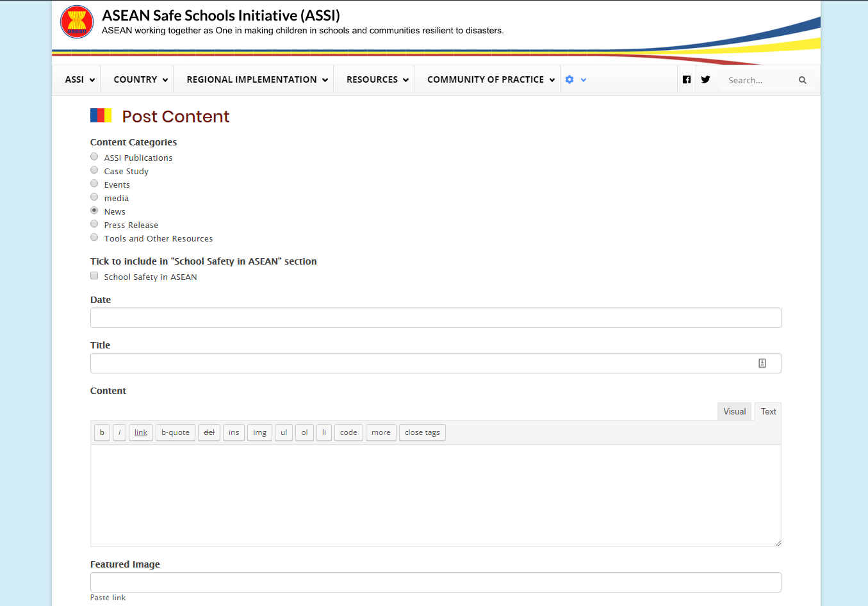Click the more tag button

[381, 432]
